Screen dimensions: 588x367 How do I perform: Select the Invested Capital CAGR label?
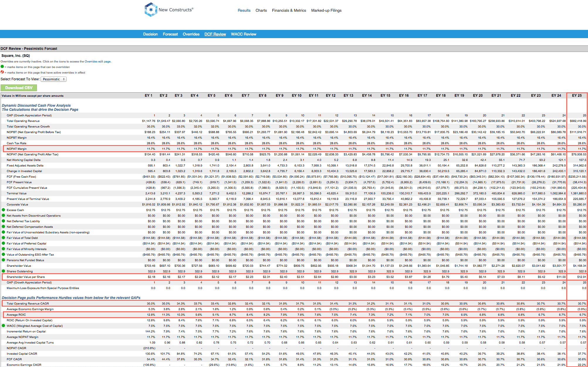click(x=22, y=354)
